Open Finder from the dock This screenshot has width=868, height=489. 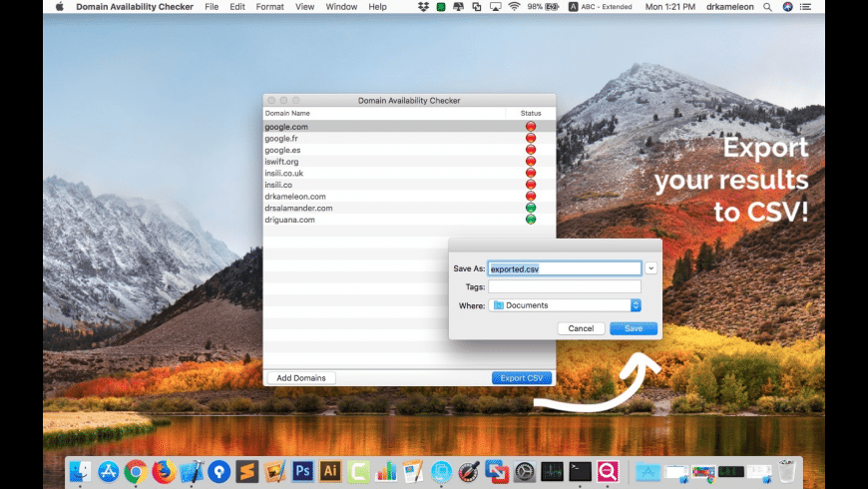tap(80, 472)
